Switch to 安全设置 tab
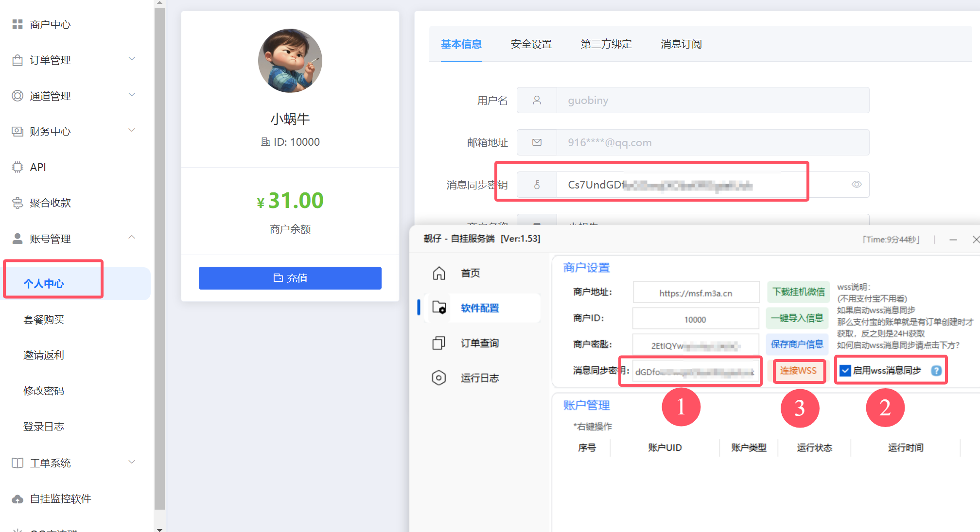This screenshot has height=532, width=980. (531, 44)
